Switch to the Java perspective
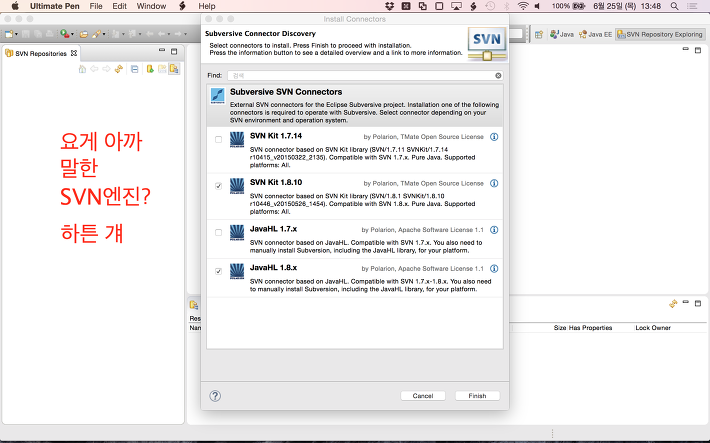The height and width of the screenshot is (443, 710). point(562,34)
